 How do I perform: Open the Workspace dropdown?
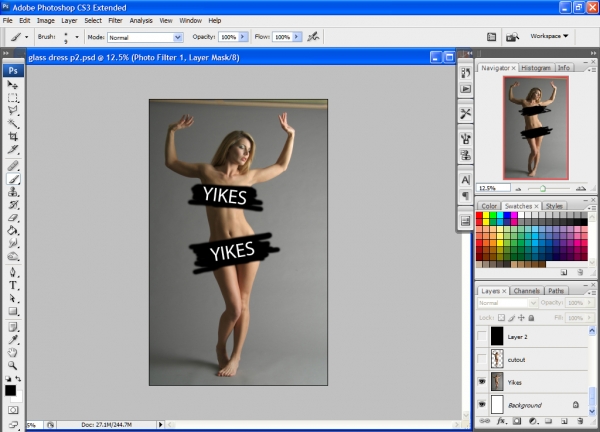point(549,36)
